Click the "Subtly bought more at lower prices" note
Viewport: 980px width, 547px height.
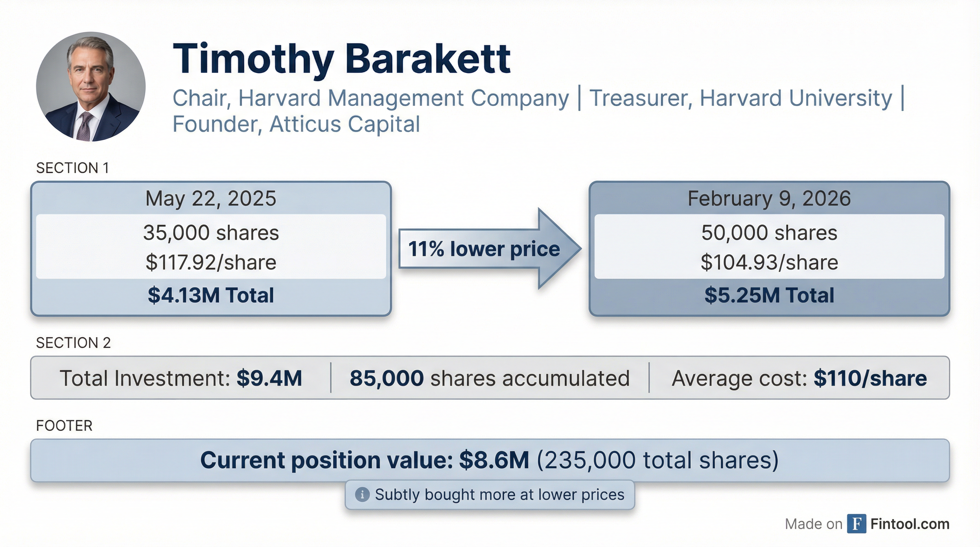coord(499,495)
